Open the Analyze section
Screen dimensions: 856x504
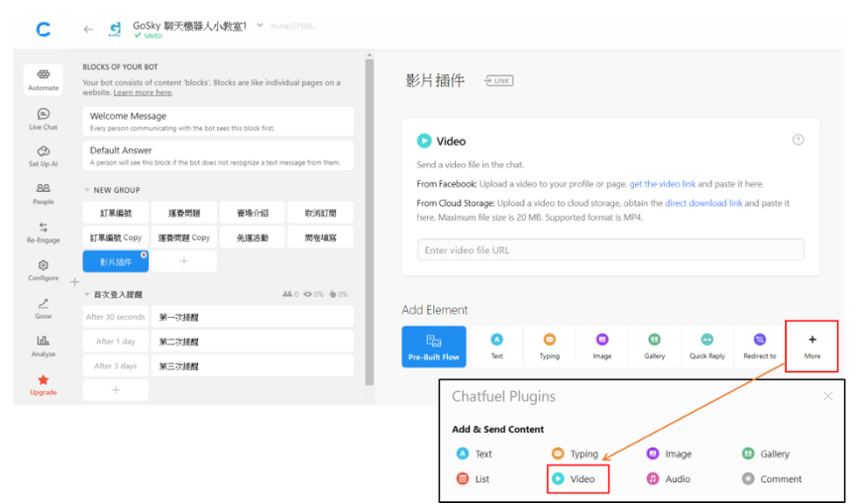tap(44, 347)
